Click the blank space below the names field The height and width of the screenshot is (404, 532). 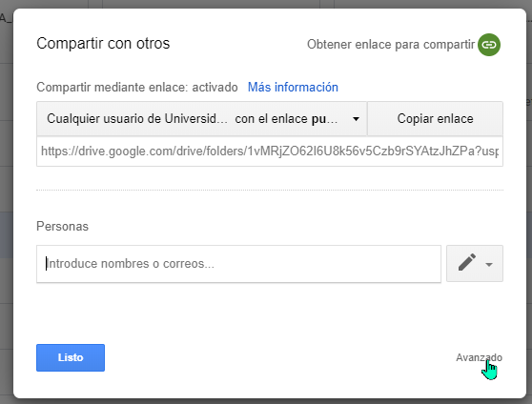[x=238, y=313]
